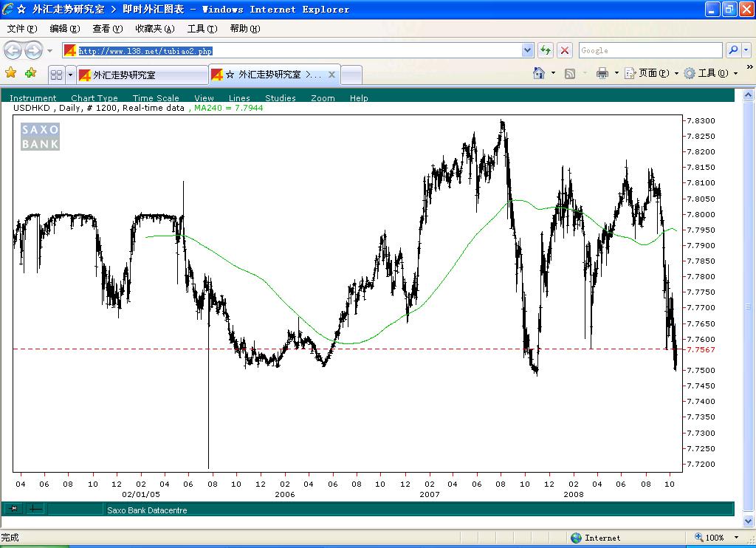The image size is (756, 548).
Task: Click the red Stop loading icon
Action: (x=565, y=50)
